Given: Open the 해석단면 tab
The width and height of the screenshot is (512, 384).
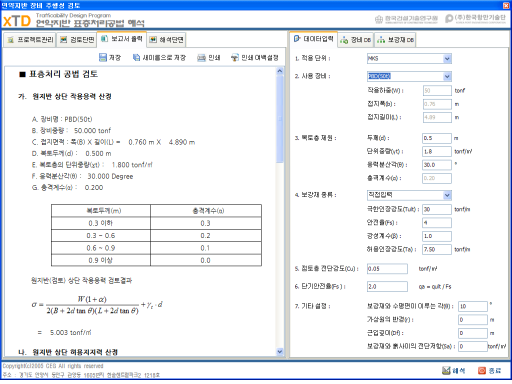Looking at the screenshot, I should coord(166,40).
